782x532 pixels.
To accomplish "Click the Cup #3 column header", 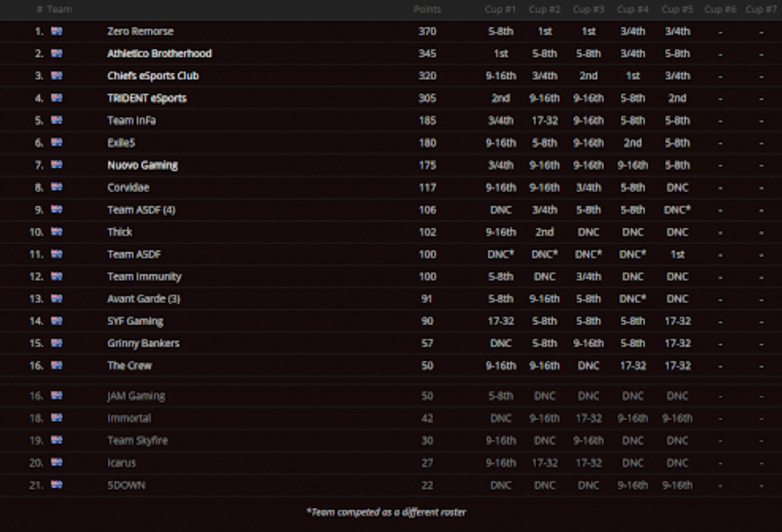I will 589,10.
